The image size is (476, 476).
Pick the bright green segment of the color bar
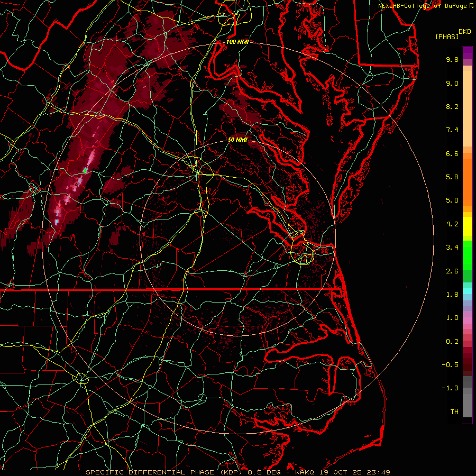467,255
